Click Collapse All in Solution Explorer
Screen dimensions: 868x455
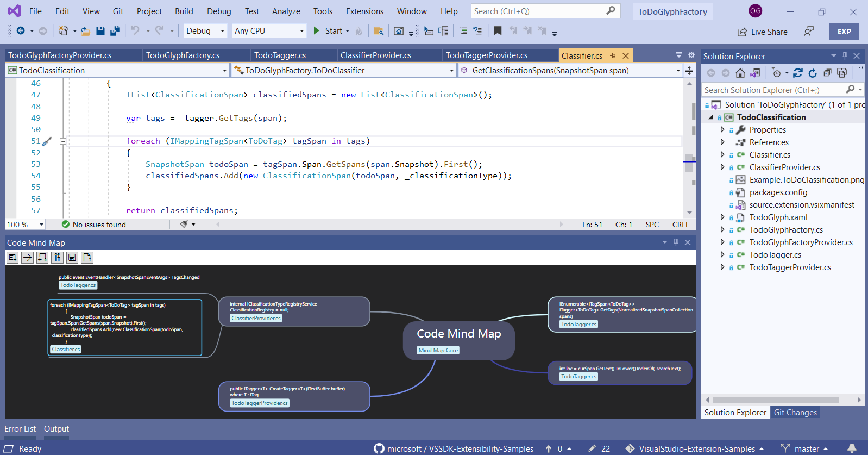pyautogui.click(x=827, y=73)
